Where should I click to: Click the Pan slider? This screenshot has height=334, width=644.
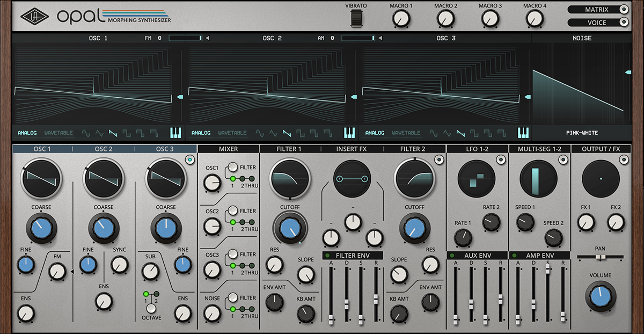coord(601,257)
